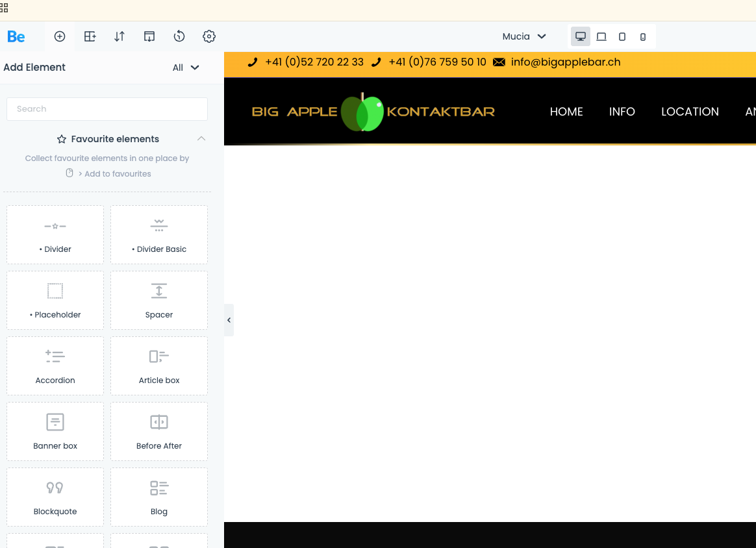
Task: Open the reorder sections arrows icon
Action: [x=120, y=36]
